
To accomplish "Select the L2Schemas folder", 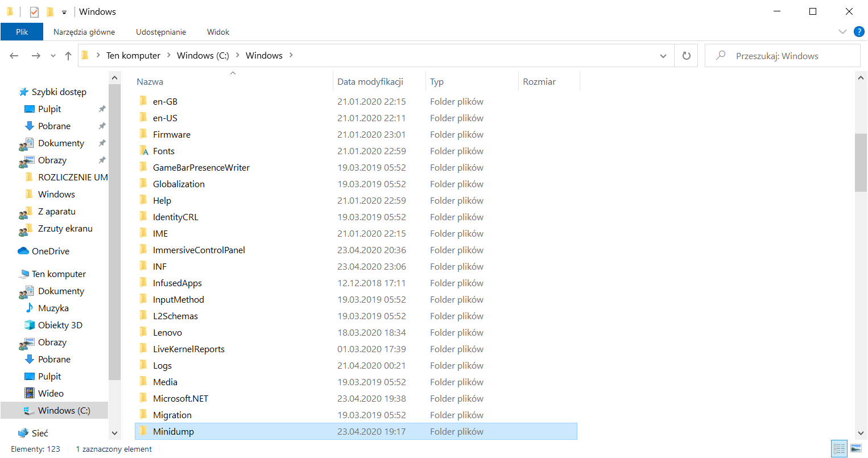I will (356, 316).
